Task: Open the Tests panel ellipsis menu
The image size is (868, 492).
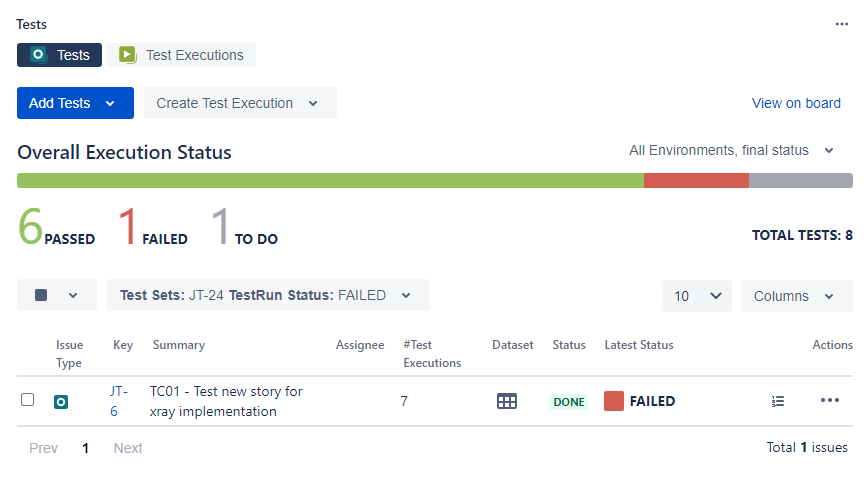Action: pyautogui.click(x=841, y=24)
